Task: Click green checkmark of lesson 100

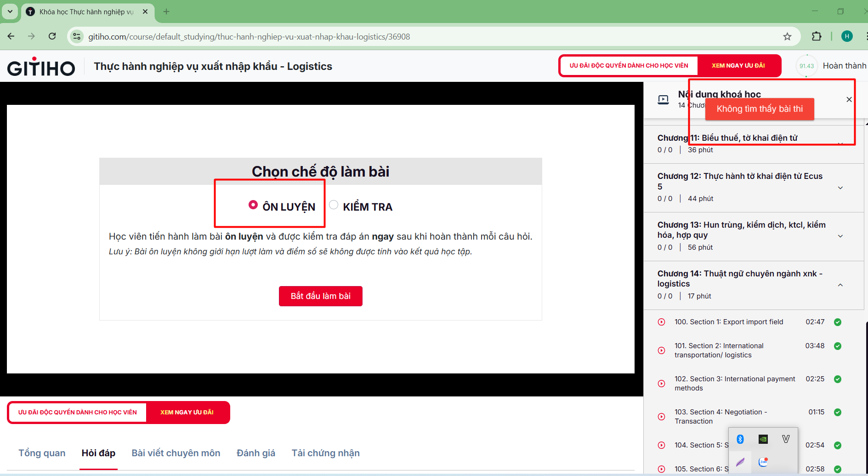Action: pyautogui.click(x=838, y=322)
